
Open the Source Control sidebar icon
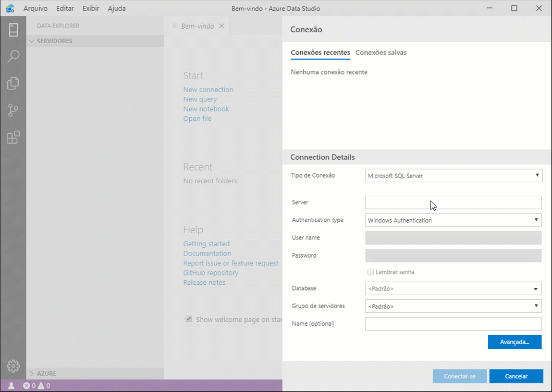pyautogui.click(x=13, y=110)
